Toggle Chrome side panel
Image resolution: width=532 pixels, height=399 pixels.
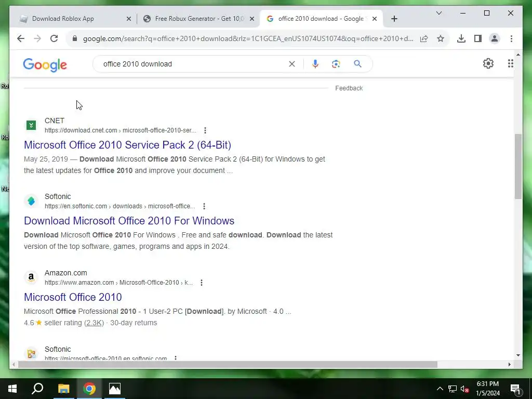click(x=478, y=38)
